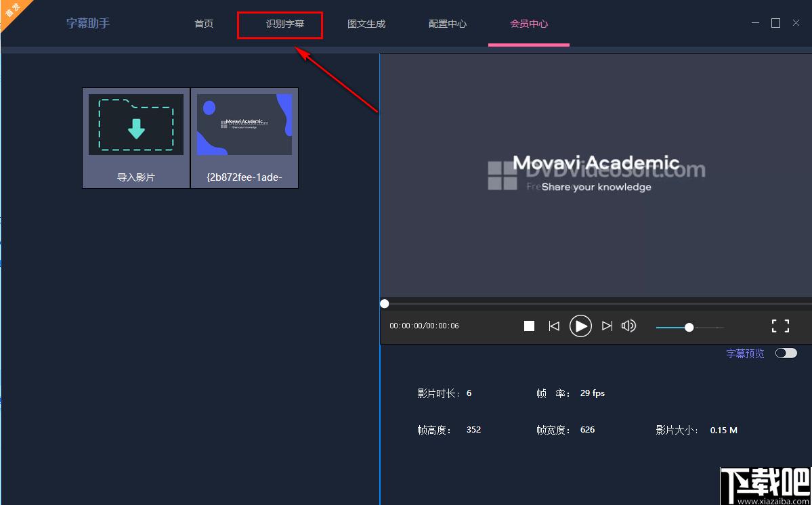Click the 导入影片 import folder tile

(x=136, y=138)
